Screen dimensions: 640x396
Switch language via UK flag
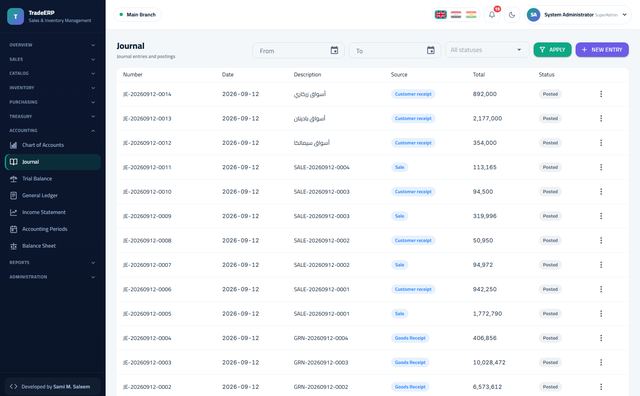tap(440, 15)
